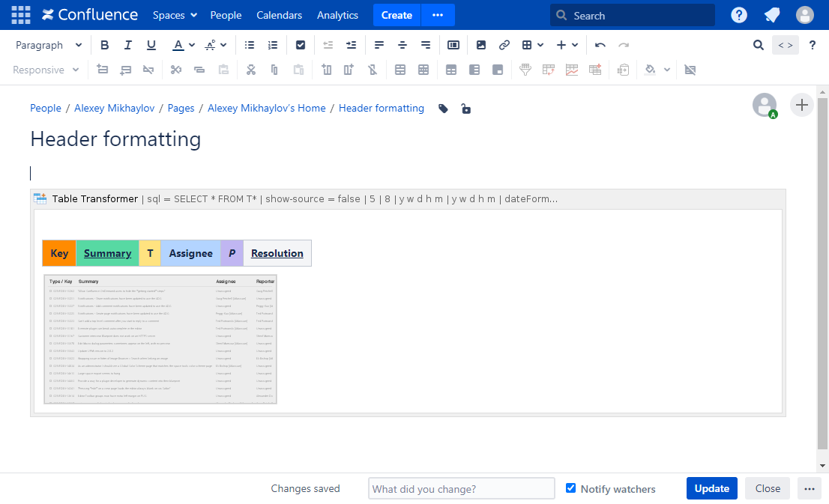829x504 pixels.
Task: Insert table column left
Action: pyautogui.click(x=326, y=70)
